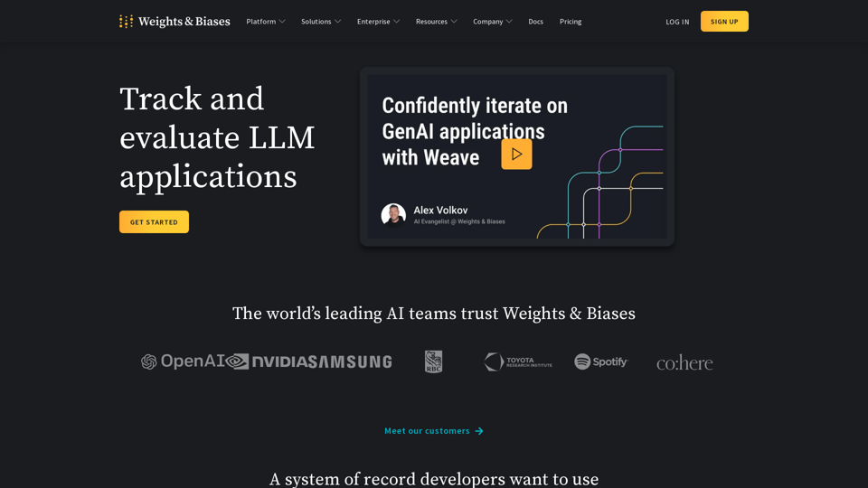Click the SIGN UP button

(x=724, y=22)
